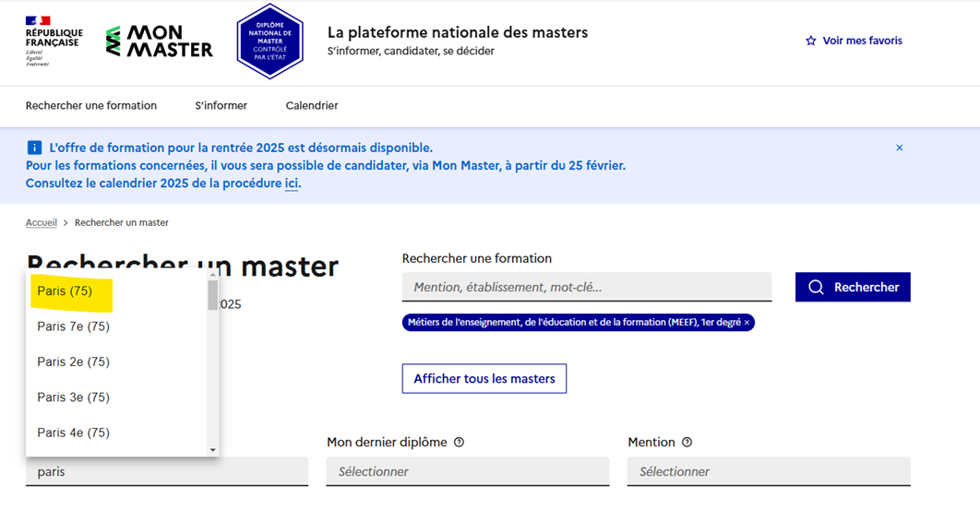Click the down arrow of the suggestions scrollbar

213,450
